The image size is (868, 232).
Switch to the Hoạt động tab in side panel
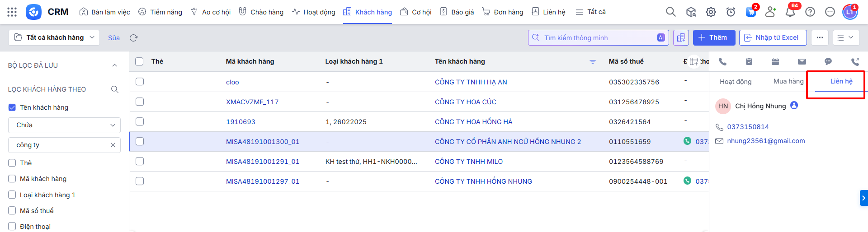(736, 82)
